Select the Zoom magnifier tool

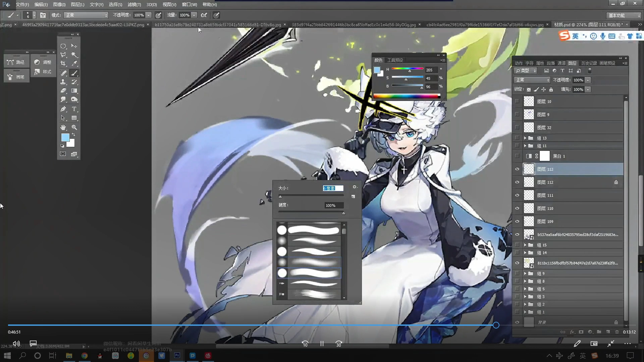[x=74, y=127]
